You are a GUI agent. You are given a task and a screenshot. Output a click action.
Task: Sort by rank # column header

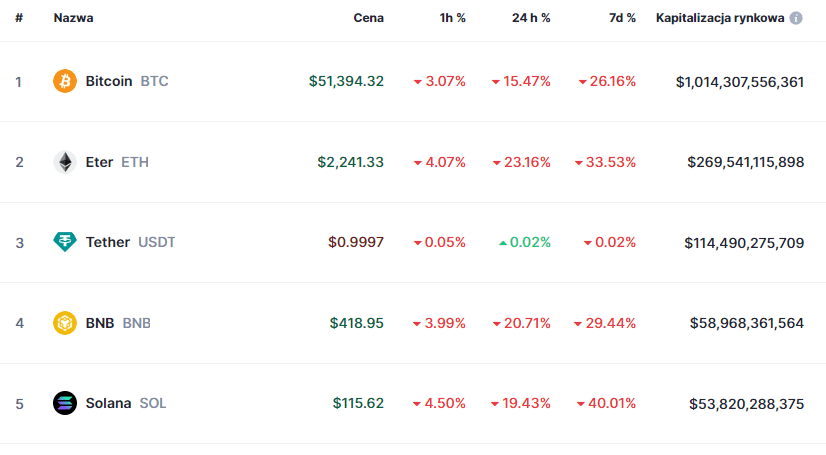19,18
